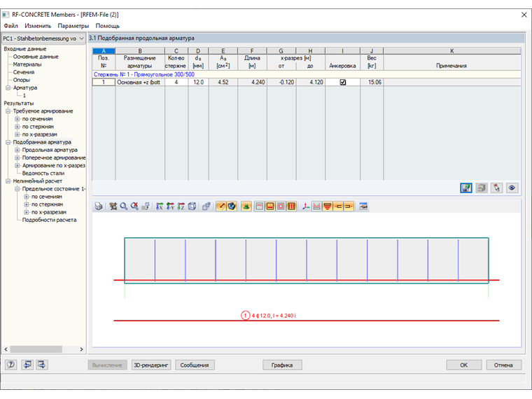Viewport: 532px width, 399px height.
Task: Click the navigator scrollbar left arrow
Action: click(6, 349)
